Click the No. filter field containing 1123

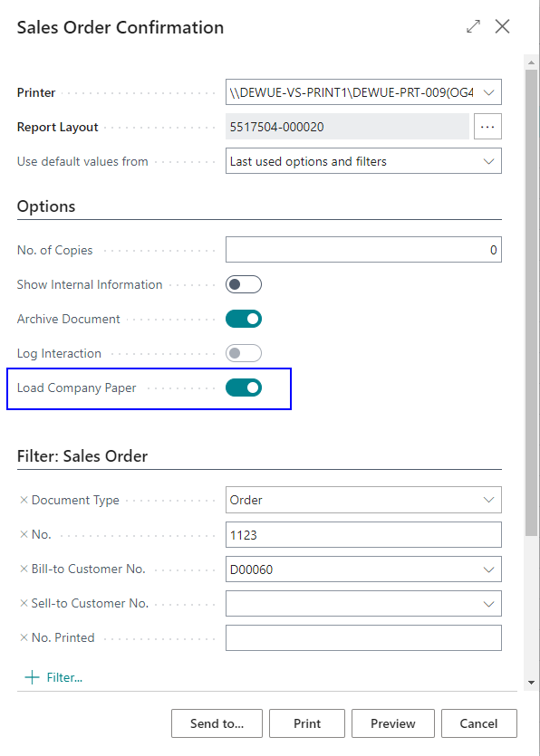pos(363,534)
